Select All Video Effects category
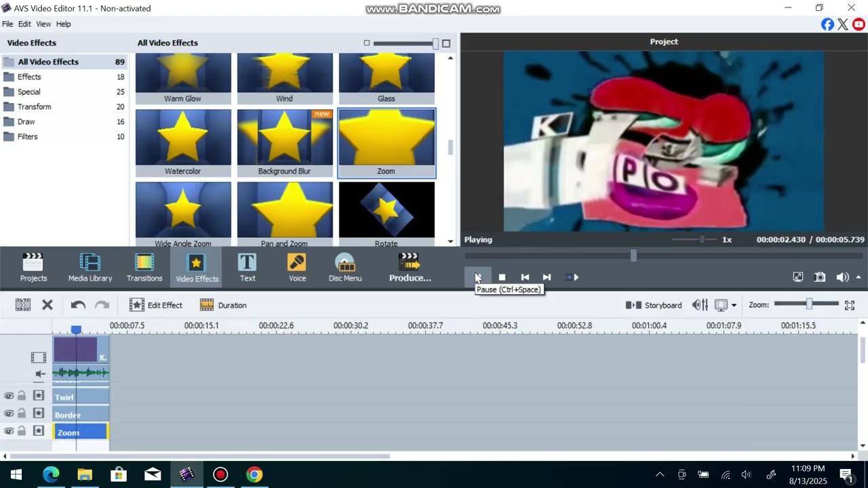The height and width of the screenshot is (488, 868). pyautogui.click(x=64, y=62)
